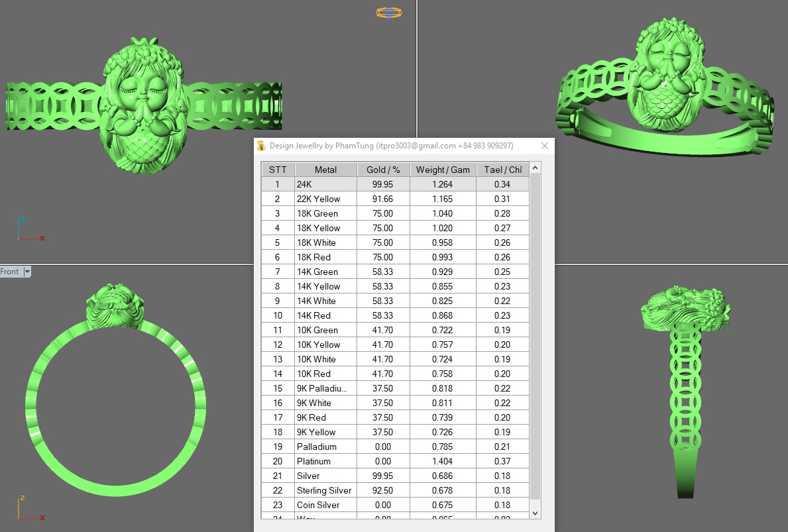The width and height of the screenshot is (788, 532).
Task: Click Tael value 0.37 in Platinum row
Action: coord(502,461)
